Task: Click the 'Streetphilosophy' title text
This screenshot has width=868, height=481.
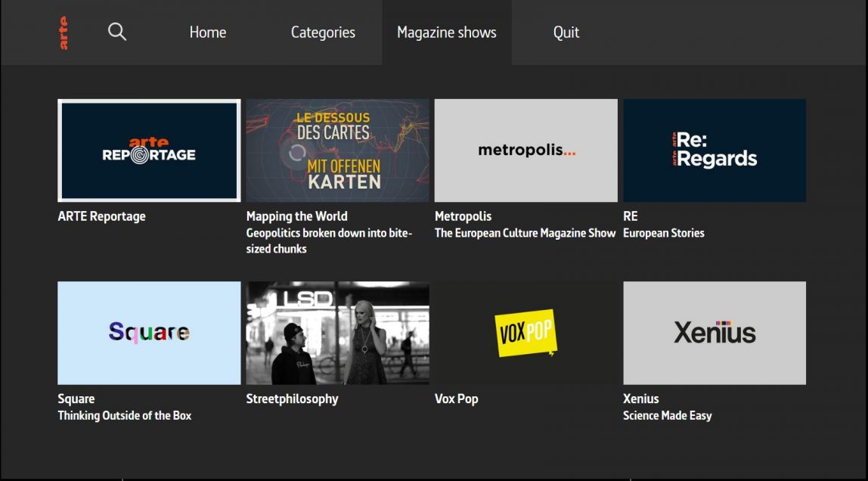Action: (293, 399)
